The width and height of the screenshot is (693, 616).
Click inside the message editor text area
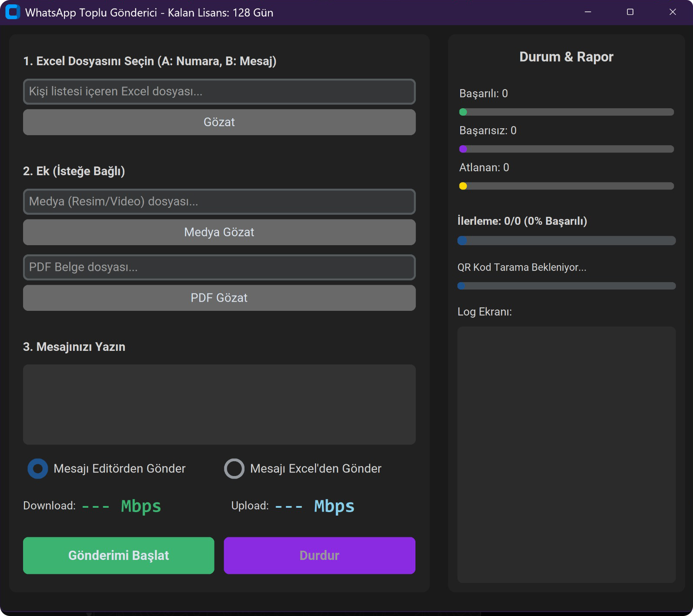click(x=219, y=404)
